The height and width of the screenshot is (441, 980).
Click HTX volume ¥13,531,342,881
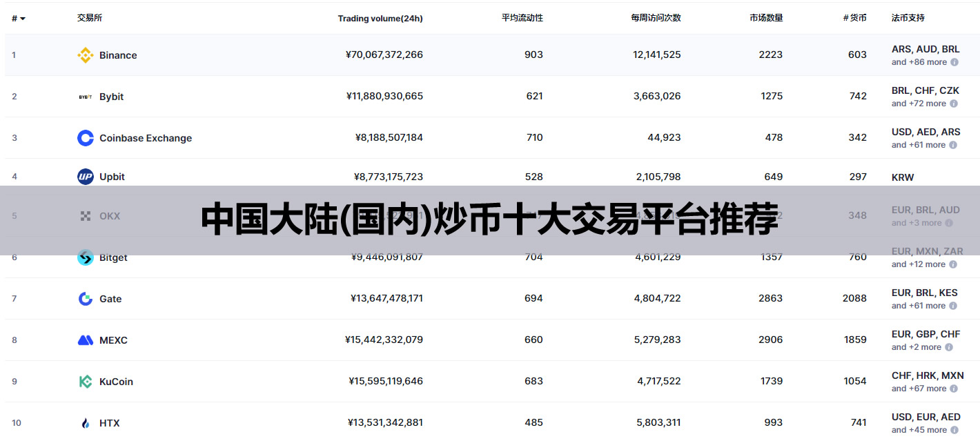[385, 422]
